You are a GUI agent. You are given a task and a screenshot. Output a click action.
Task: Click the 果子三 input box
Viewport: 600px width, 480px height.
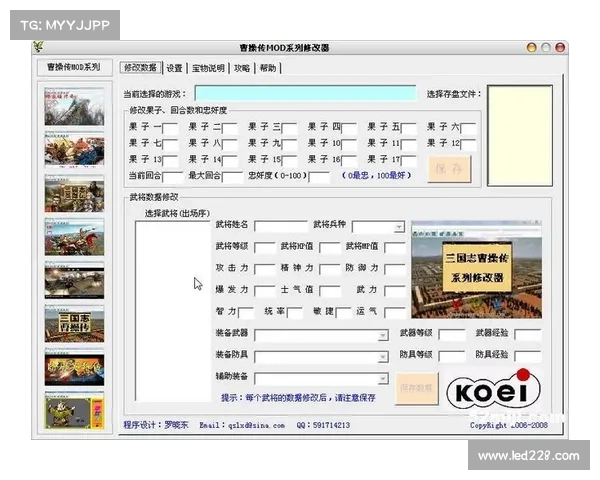(289, 128)
